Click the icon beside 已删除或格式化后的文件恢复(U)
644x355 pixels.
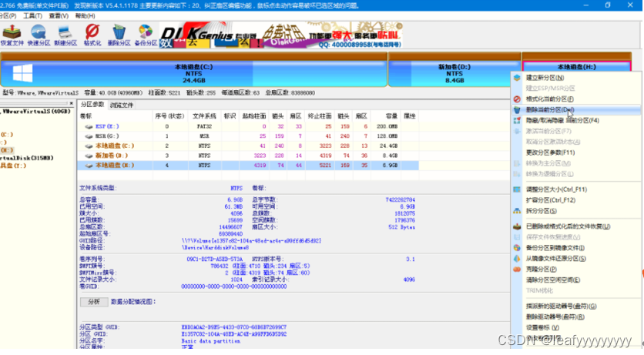click(x=517, y=226)
